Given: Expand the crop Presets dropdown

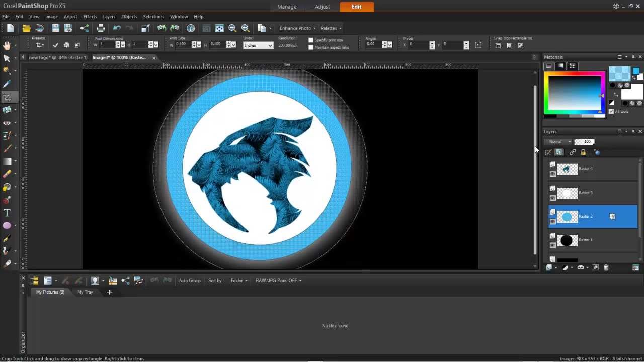Looking at the screenshot, I should tap(40, 45).
